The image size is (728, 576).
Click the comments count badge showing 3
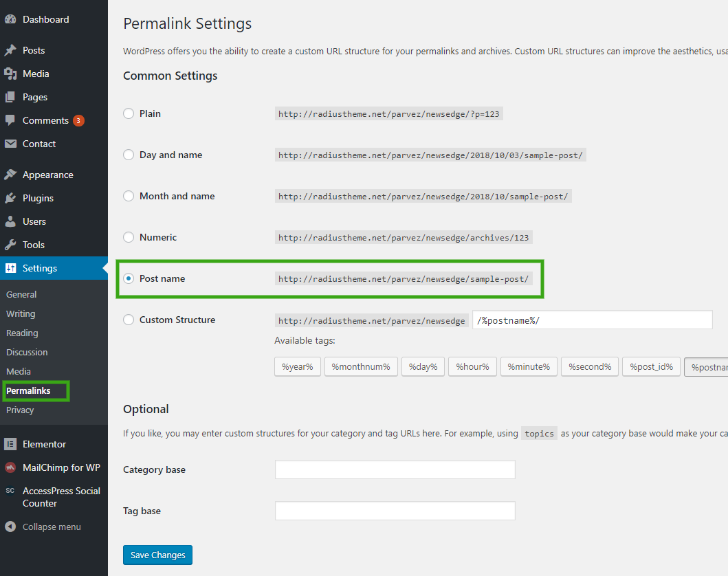pyautogui.click(x=78, y=121)
